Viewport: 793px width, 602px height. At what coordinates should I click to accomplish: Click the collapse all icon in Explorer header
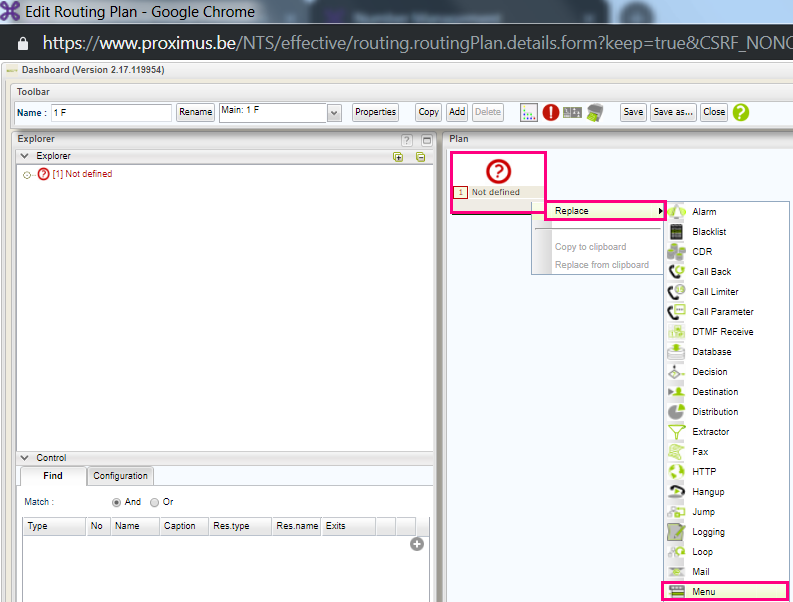pyautogui.click(x=421, y=157)
